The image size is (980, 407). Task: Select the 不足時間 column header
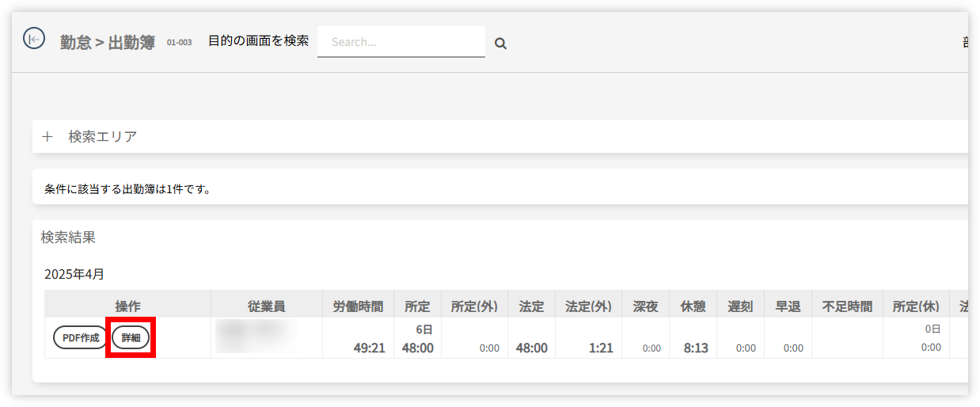click(x=847, y=306)
